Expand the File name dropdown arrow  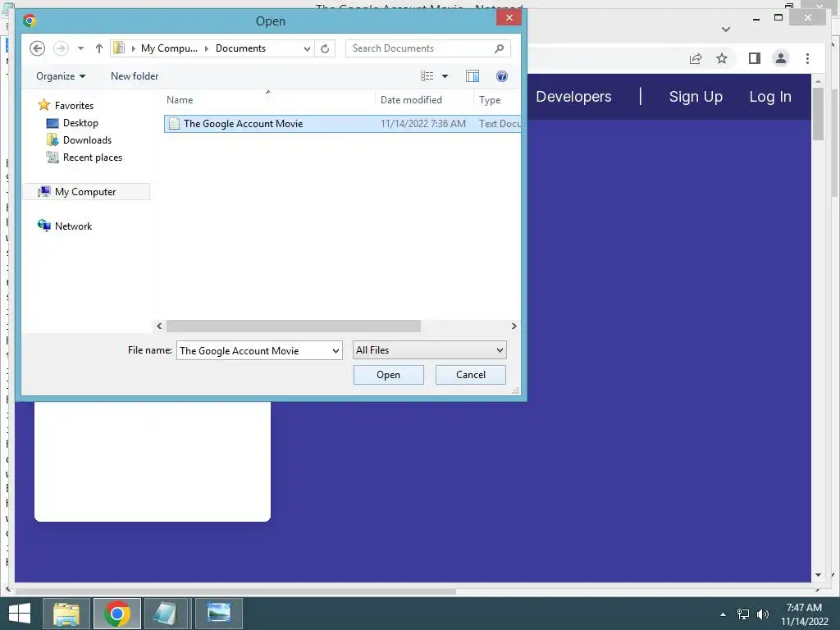[x=336, y=351]
